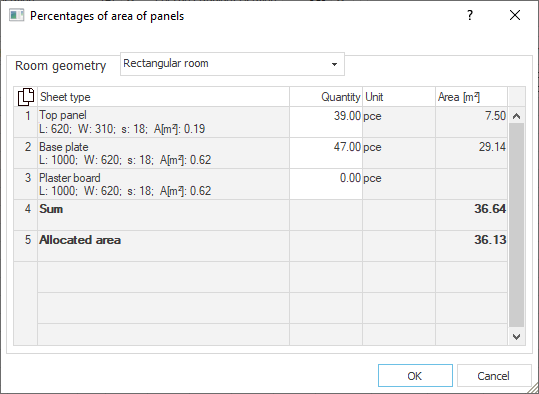Image resolution: width=539 pixels, height=394 pixels.
Task: Select the Unit column header
Action: coord(399,97)
